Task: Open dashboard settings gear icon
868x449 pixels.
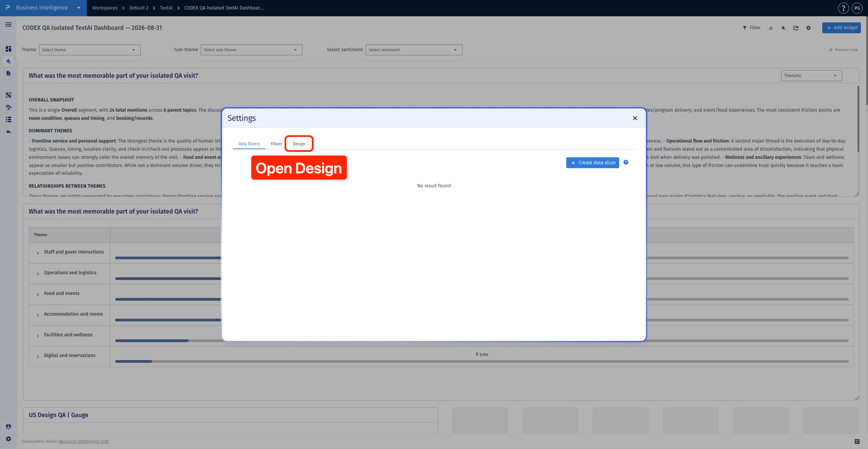Action: coord(808,28)
